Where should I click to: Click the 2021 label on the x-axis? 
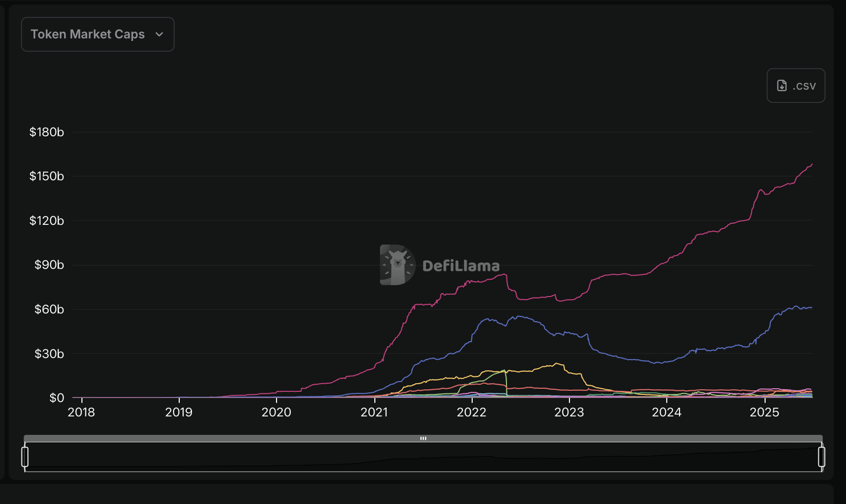(374, 412)
